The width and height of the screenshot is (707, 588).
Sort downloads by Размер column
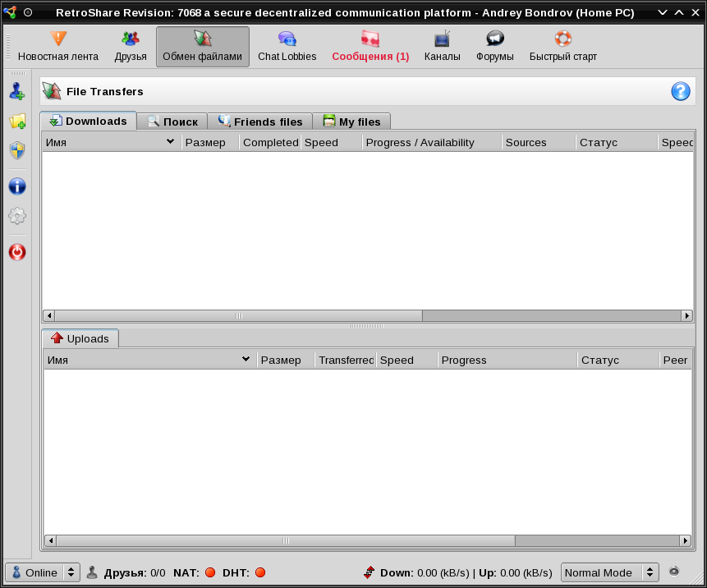(210, 143)
